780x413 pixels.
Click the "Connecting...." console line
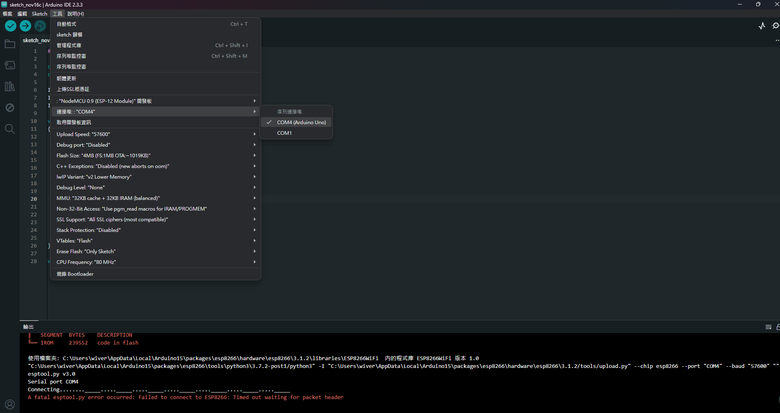point(159,390)
